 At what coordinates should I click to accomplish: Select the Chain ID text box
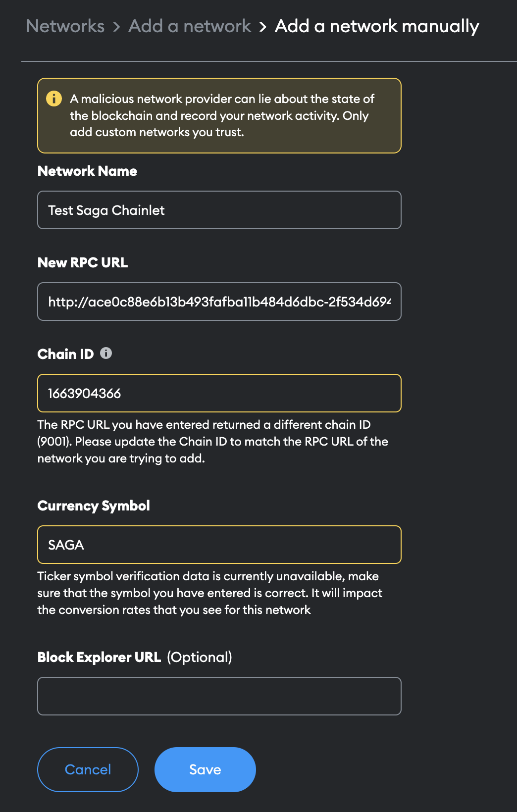(219, 393)
